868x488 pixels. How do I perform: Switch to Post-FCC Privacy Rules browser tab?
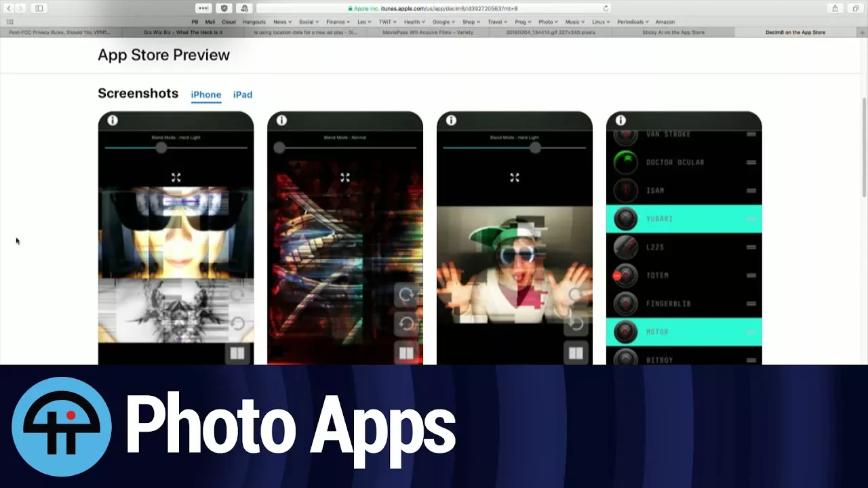click(61, 32)
